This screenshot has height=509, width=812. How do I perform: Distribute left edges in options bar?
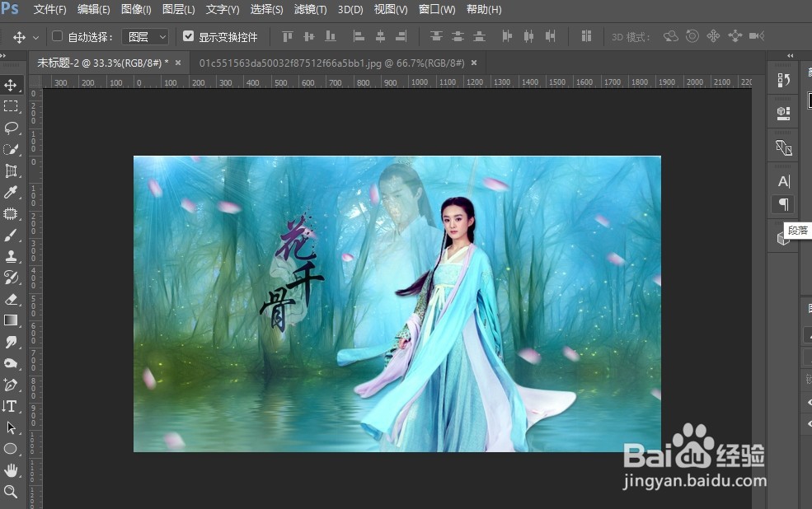click(507, 36)
